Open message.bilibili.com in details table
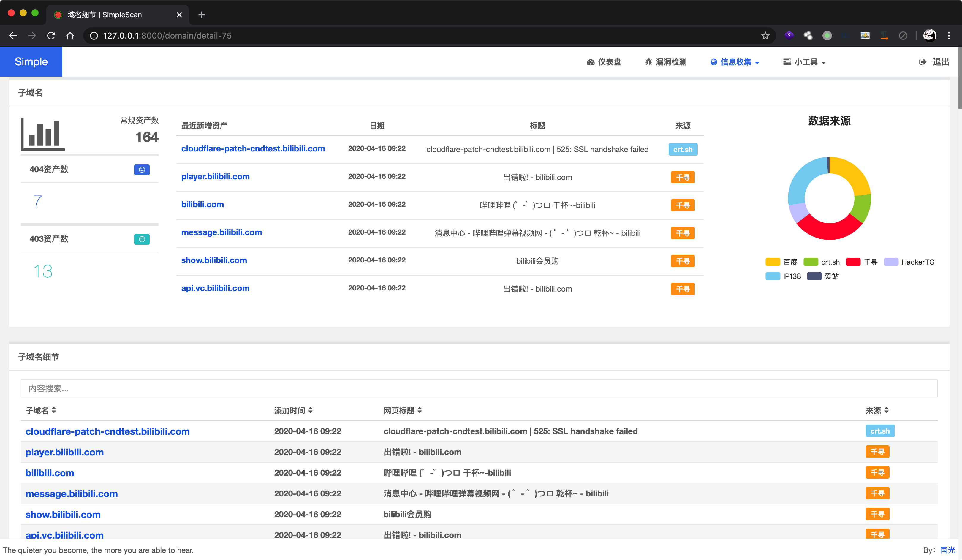Screen dimensions: 962x560 [x=71, y=493]
